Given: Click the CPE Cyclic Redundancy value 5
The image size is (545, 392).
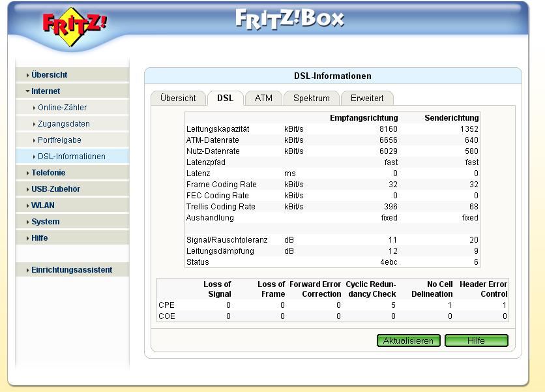Looking at the screenshot, I should [x=393, y=305].
